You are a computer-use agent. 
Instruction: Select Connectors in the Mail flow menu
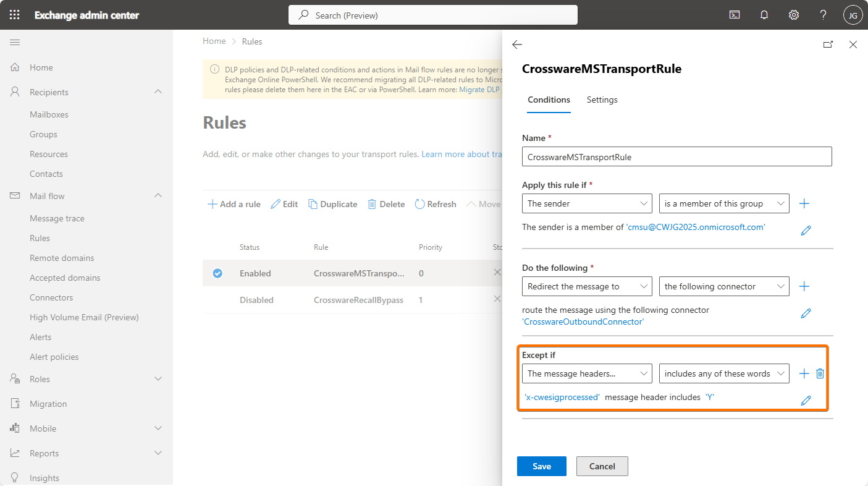51,297
